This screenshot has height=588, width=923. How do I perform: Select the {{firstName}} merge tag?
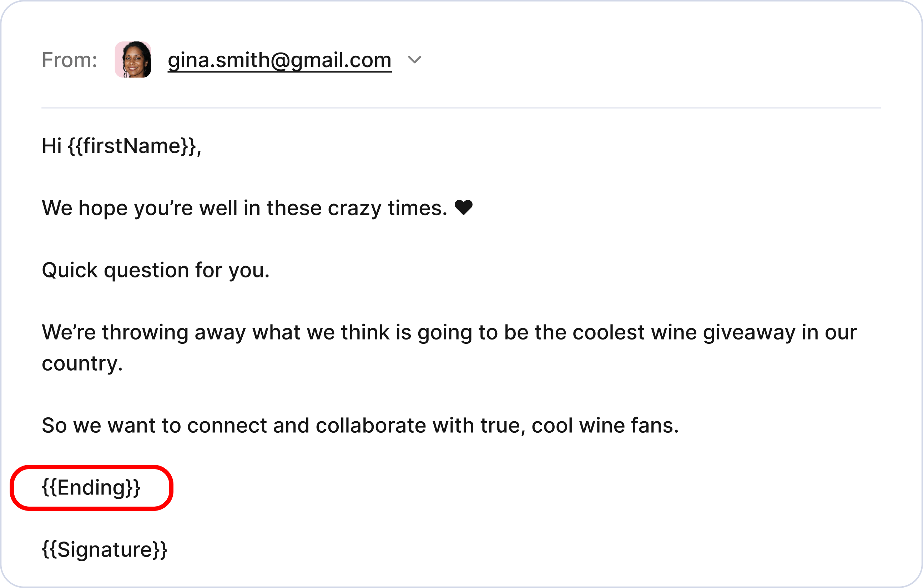pos(133,146)
